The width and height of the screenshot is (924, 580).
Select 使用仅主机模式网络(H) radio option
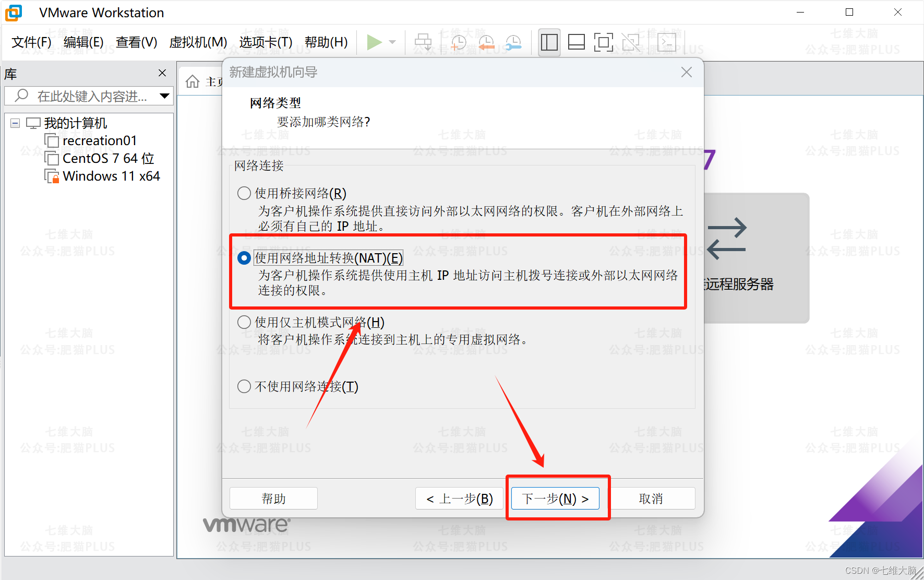(x=244, y=322)
